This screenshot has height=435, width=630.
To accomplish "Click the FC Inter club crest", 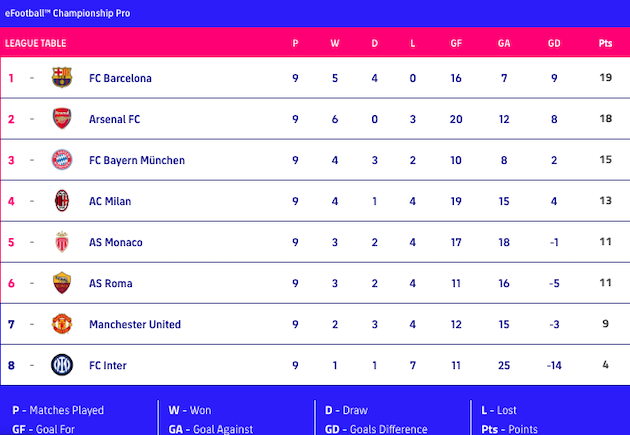I will click(x=62, y=365).
